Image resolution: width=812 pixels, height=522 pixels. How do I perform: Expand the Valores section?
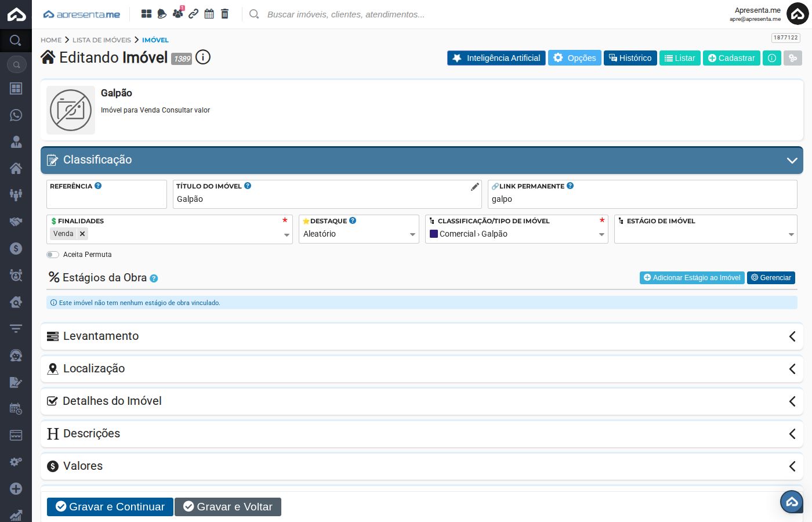point(422,466)
